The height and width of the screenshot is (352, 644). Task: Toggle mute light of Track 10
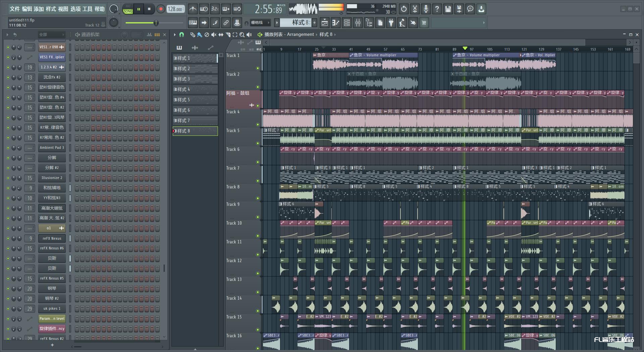[258, 236]
